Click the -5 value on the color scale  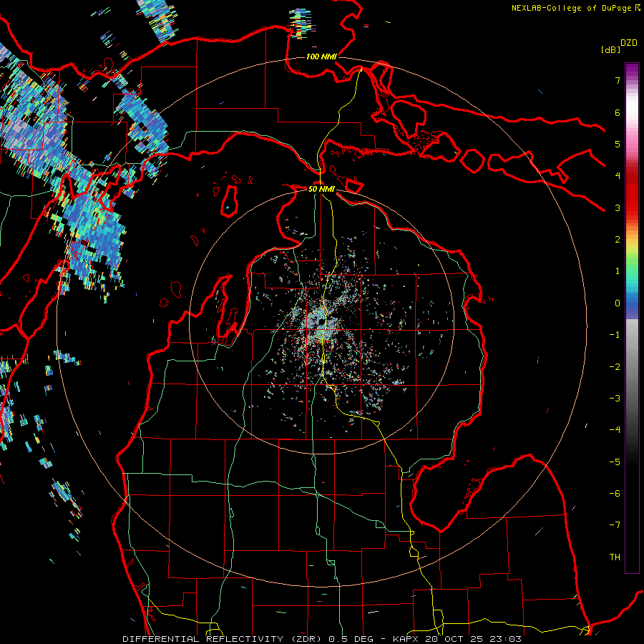(615, 462)
